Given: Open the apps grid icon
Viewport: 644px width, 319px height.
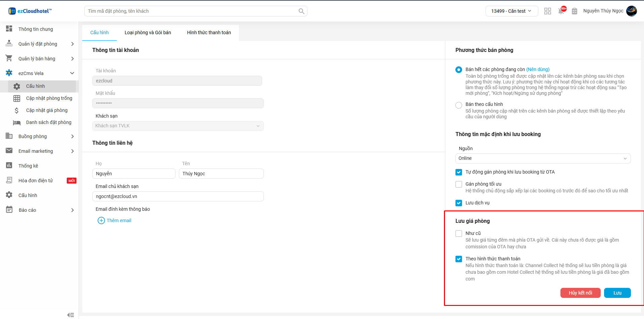Looking at the screenshot, I should 547,11.
